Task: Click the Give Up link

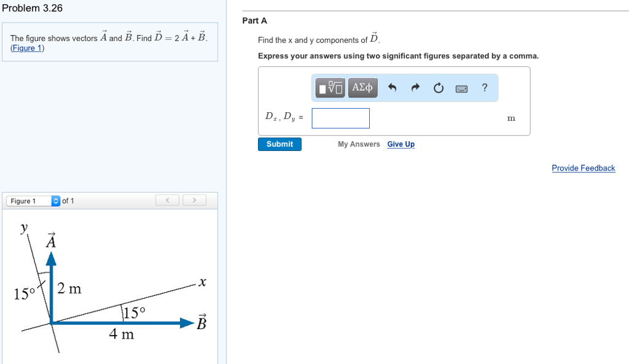Action: point(400,144)
